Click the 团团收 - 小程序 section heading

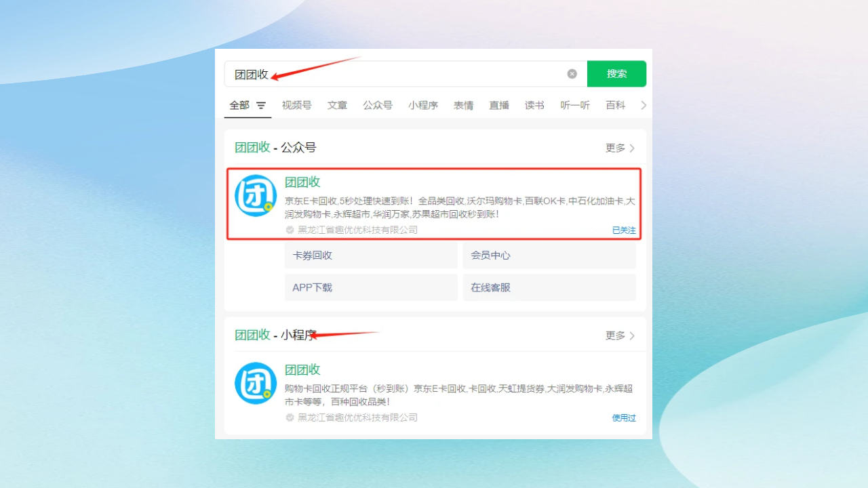275,335
